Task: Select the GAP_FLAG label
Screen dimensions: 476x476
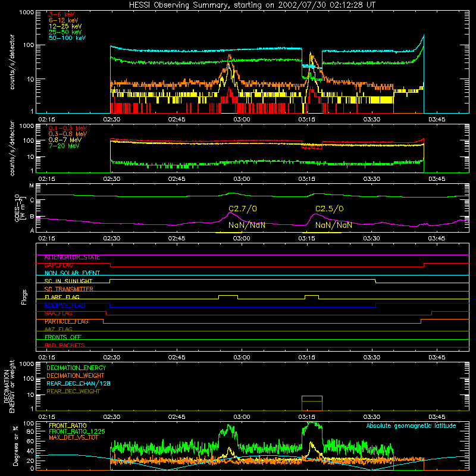Action: [x=58, y=265]
